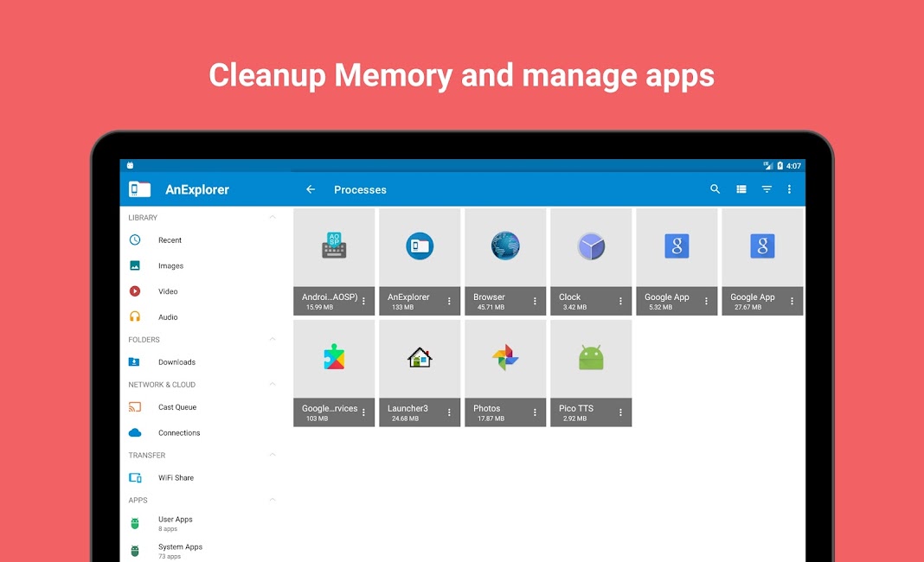Click the '2.92 MB' size label
924x562 pixels.
point(575,418)
